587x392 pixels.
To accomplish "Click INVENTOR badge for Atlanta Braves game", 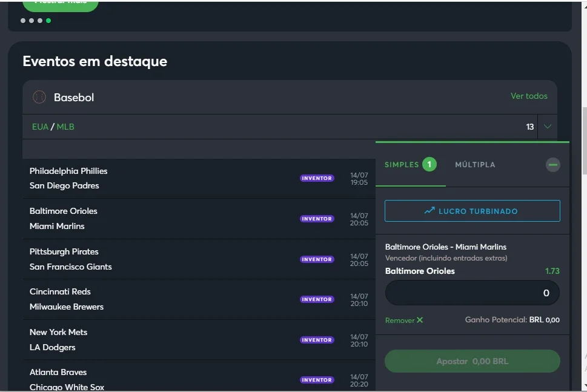I will [317, 380].
